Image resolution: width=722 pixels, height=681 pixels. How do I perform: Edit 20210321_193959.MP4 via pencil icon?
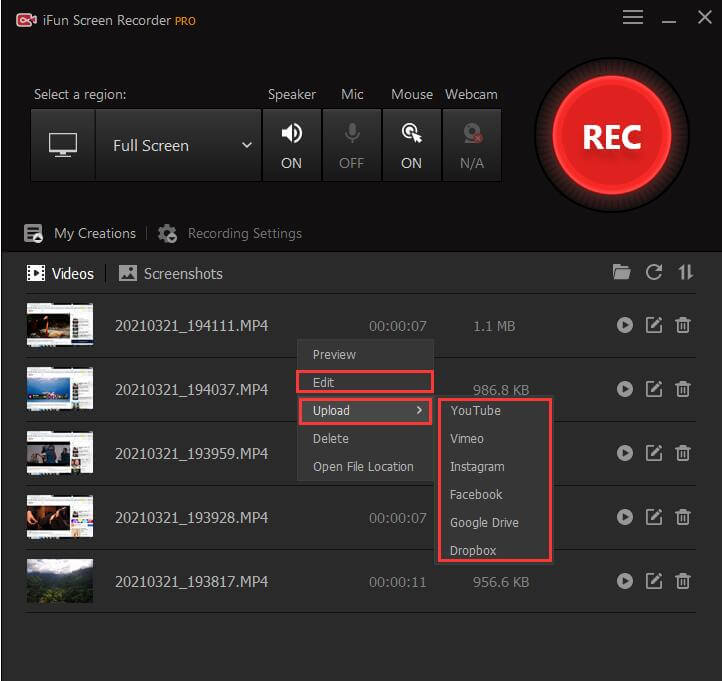[653, 453]
